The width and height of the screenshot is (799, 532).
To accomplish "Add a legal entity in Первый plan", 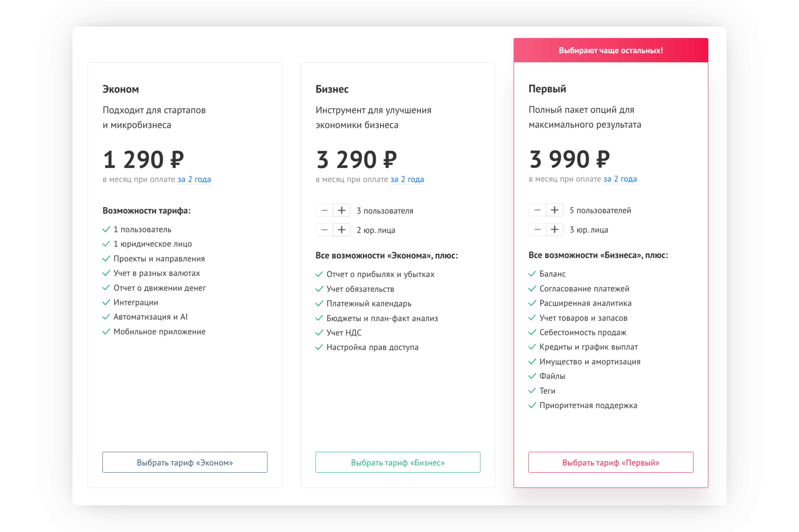I will point(554,229).
